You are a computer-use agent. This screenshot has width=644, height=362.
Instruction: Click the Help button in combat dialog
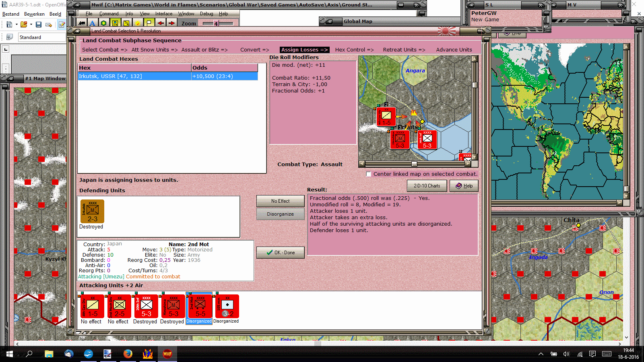464,186
